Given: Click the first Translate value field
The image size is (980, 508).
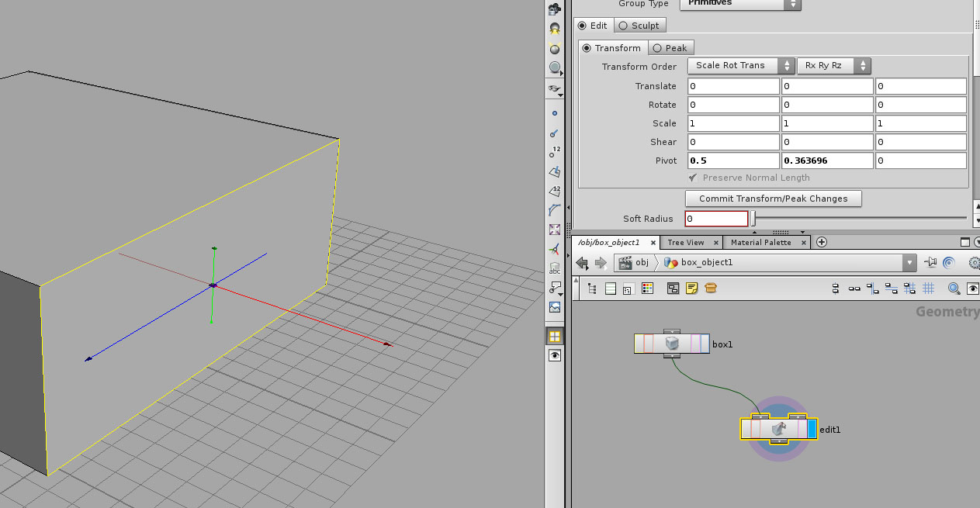Looking at the screenshot, I should click(733, 86).
